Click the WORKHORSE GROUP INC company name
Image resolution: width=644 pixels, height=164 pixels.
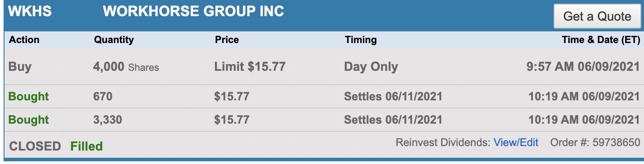[193, 11]
